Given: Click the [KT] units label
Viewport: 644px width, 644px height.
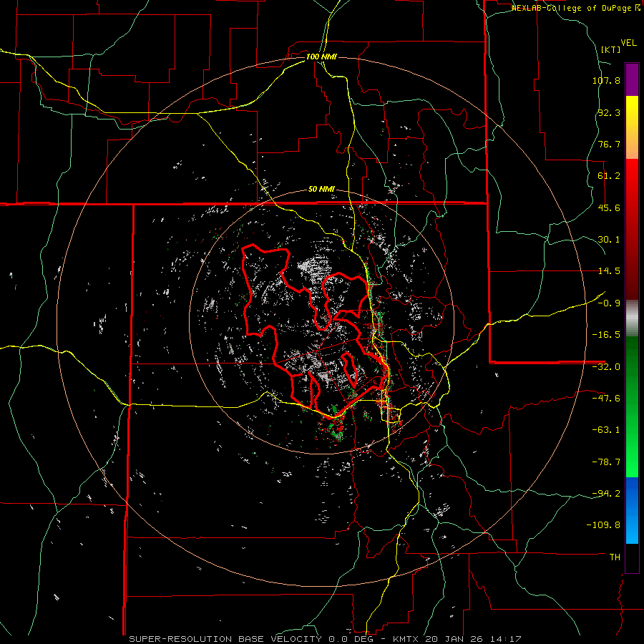Looking at the screenshot, I should pos(610,49).
